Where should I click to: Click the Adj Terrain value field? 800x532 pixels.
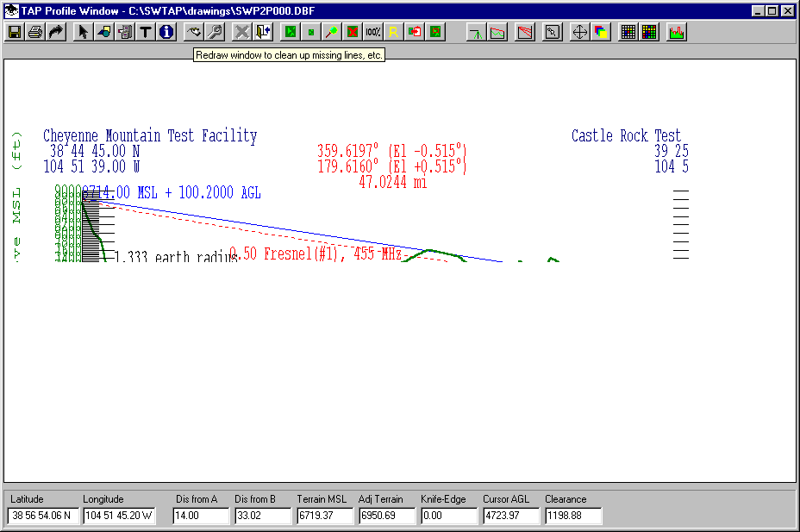[387, 516]
